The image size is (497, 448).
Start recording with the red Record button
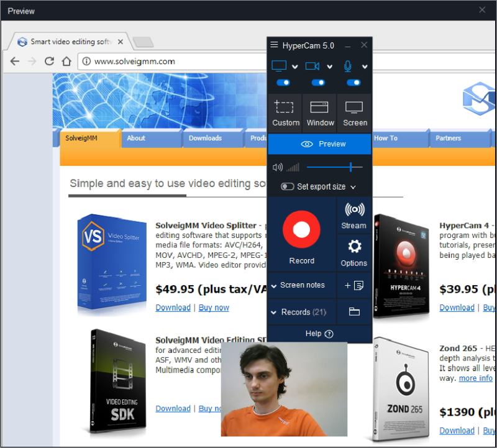tap(301, 229)
